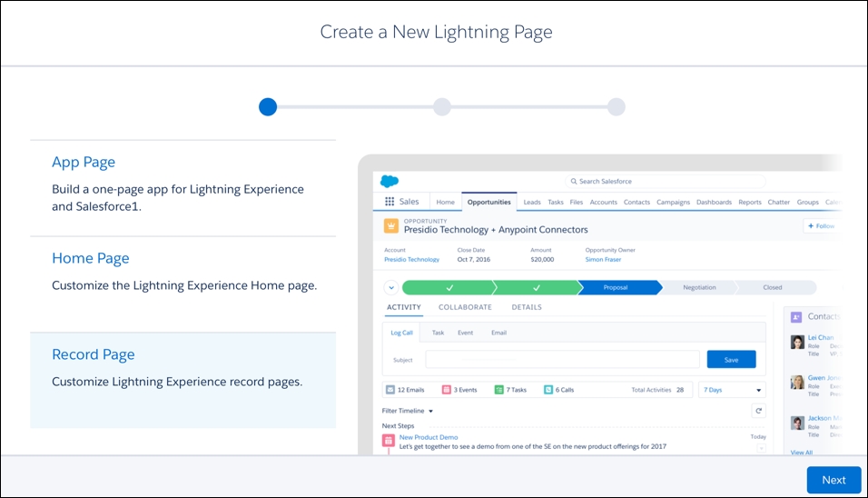The image size is (868, 498).
Task: Select the Closed stage
Action: tap(774, 287)
